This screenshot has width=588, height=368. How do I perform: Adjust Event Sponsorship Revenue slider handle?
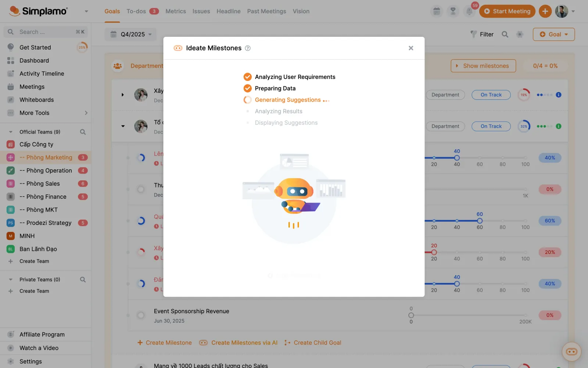pyautogui.click(x=411, y=315)
